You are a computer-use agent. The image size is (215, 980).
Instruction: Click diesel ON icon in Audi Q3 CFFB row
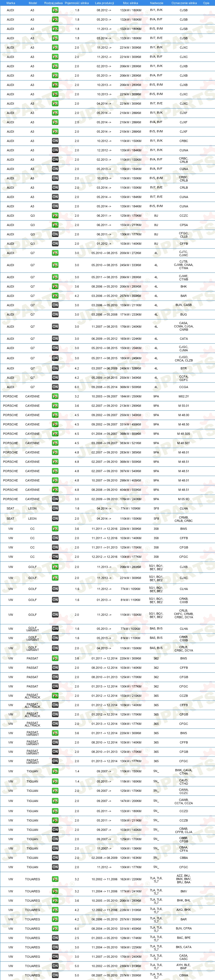coord(55,243)
